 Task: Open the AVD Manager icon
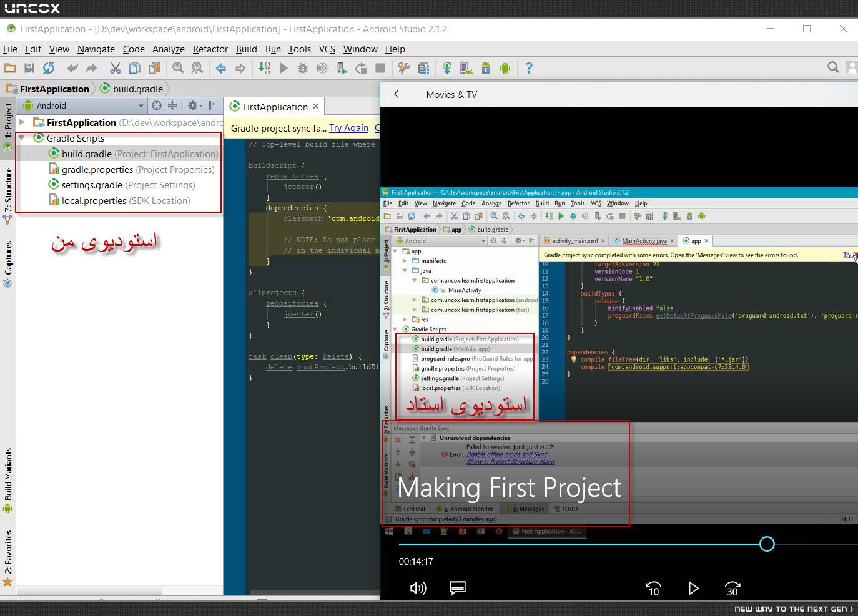pos(466,68)
